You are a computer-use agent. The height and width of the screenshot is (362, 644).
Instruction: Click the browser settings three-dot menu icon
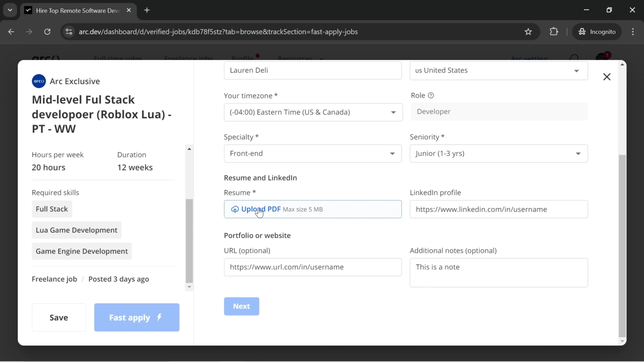[x=633, y=31]
